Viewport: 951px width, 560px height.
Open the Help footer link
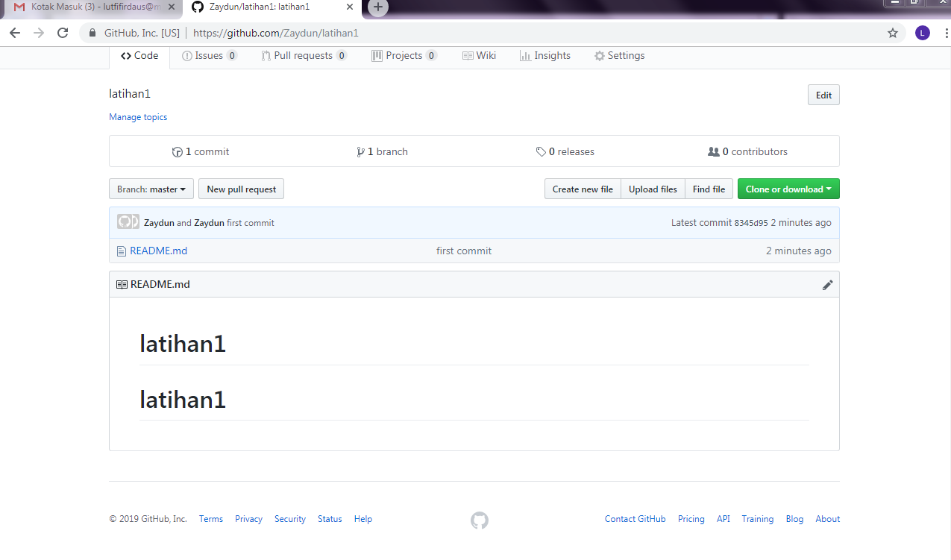tap(363, 519)
